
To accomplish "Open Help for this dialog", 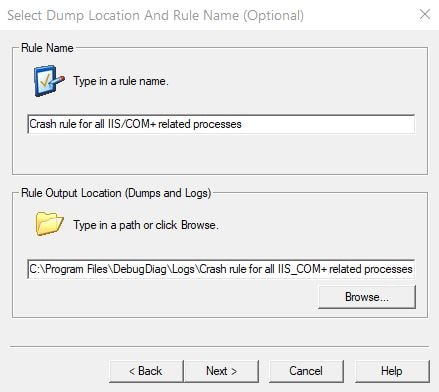I will [392, 371].
